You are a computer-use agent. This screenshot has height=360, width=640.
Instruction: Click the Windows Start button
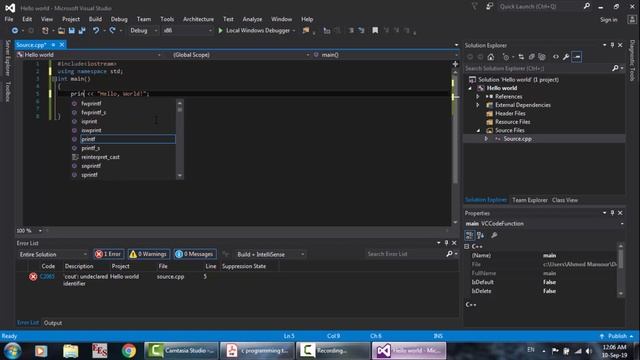point(13,351)
